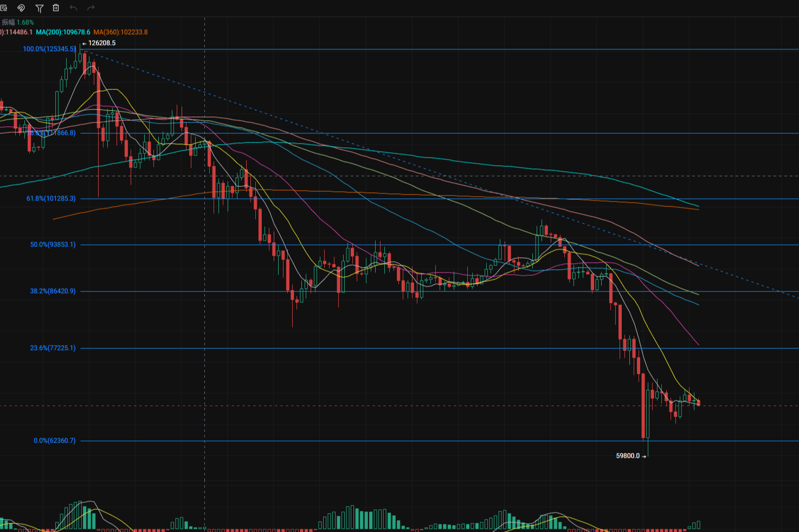The image size is (799, 532).
Task: Select the MA(200) indicator label
Action: click(x=63, y=33)
